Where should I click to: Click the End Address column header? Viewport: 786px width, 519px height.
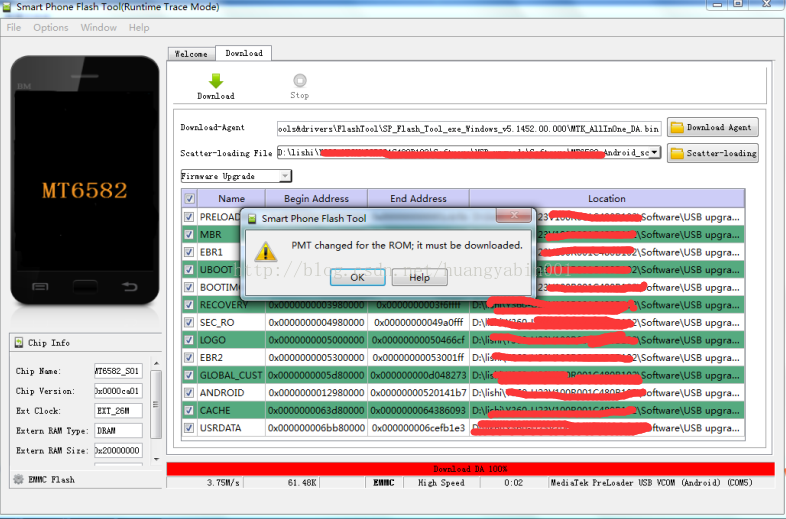click(418, 199)
